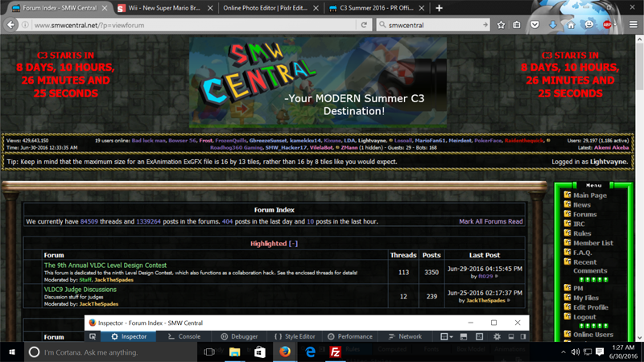Open the Style Editor tab

click(295, 336)
